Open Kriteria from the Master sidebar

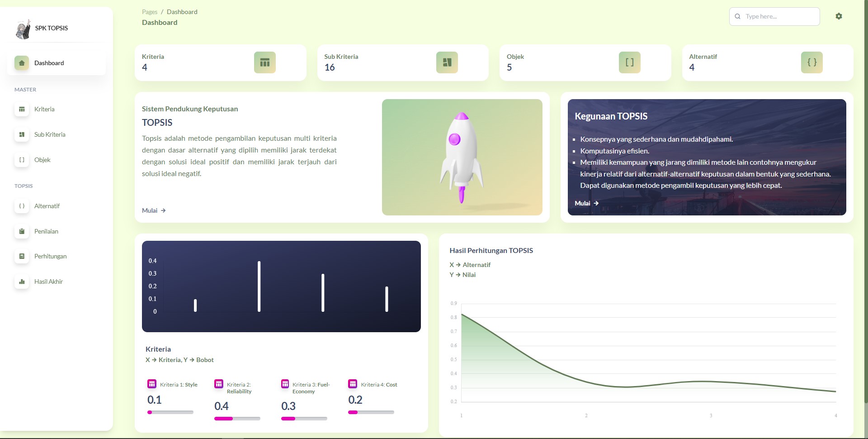[44, 109]
